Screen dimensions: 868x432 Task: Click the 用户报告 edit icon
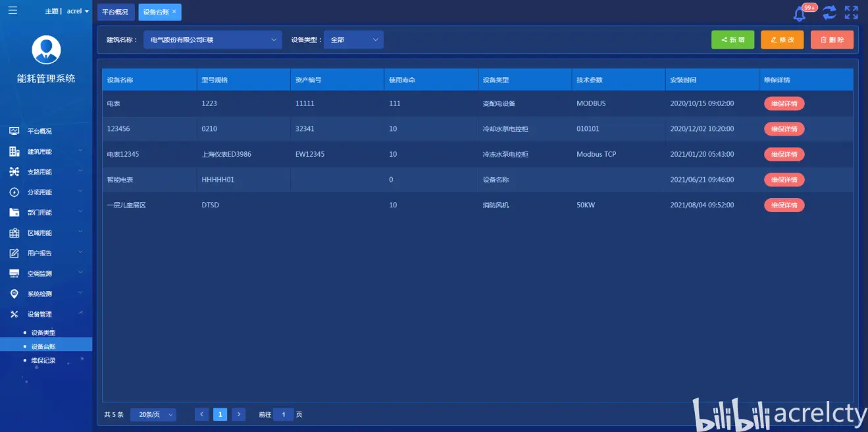(14, 253)
